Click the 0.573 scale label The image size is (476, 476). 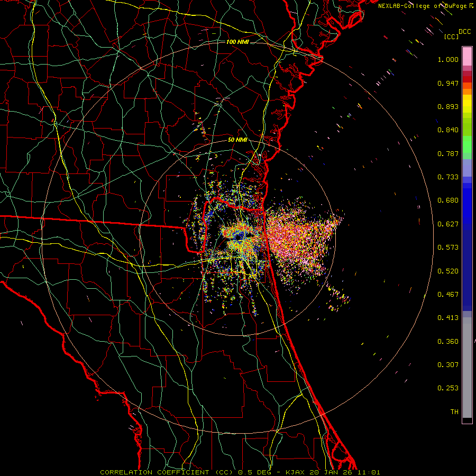tap(448, 248)
